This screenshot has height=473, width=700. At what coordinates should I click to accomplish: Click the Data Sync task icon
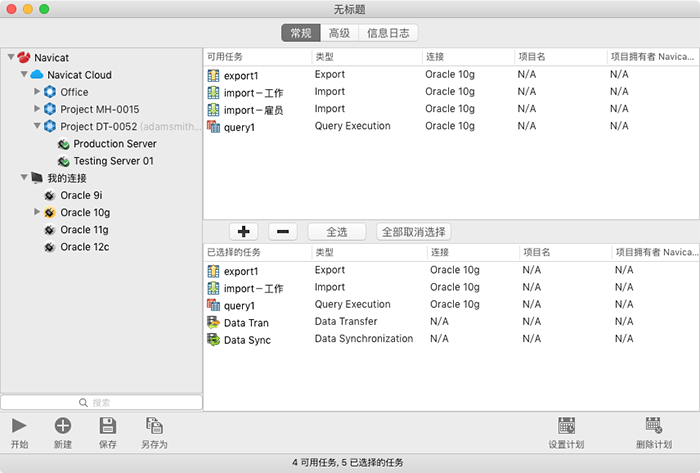[213, 340]
